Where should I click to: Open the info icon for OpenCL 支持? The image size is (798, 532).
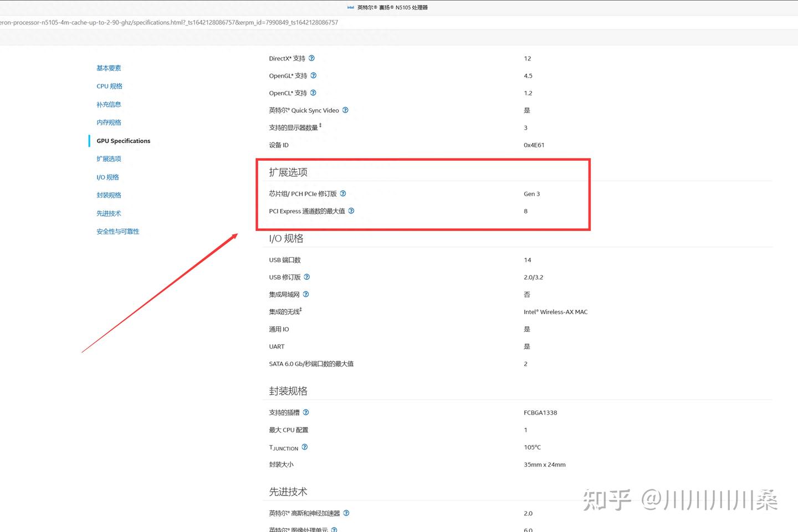tap(313, 93)
